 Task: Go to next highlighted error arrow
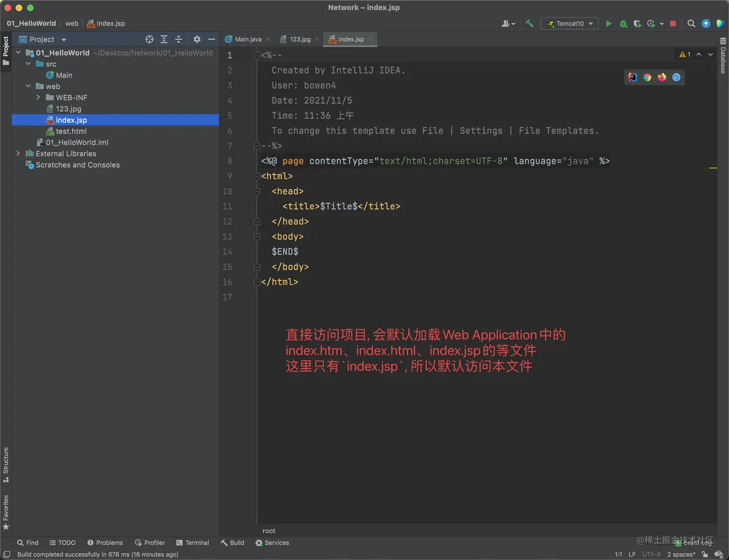click(710, 55)
